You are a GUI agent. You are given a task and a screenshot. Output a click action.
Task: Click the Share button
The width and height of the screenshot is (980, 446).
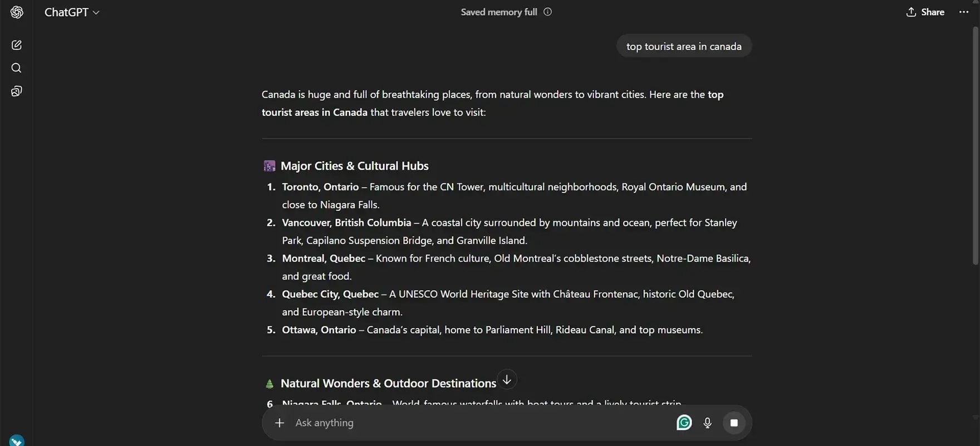coord(925,12)
